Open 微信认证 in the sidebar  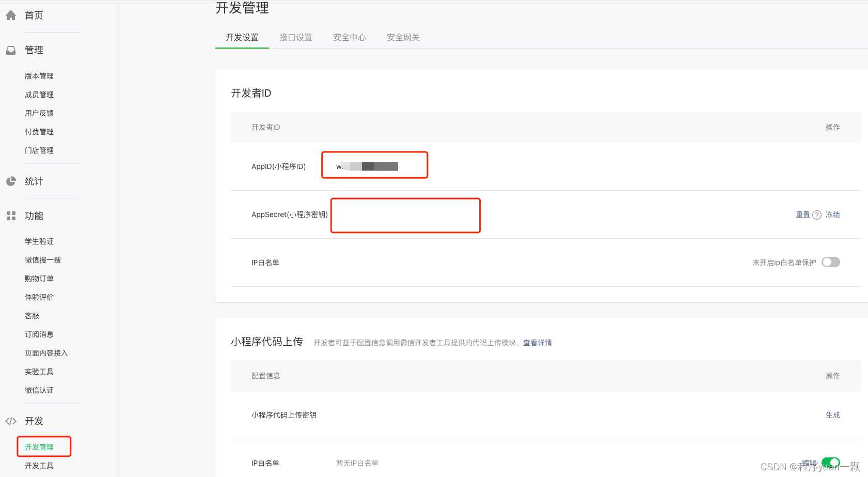pos(39,390)
